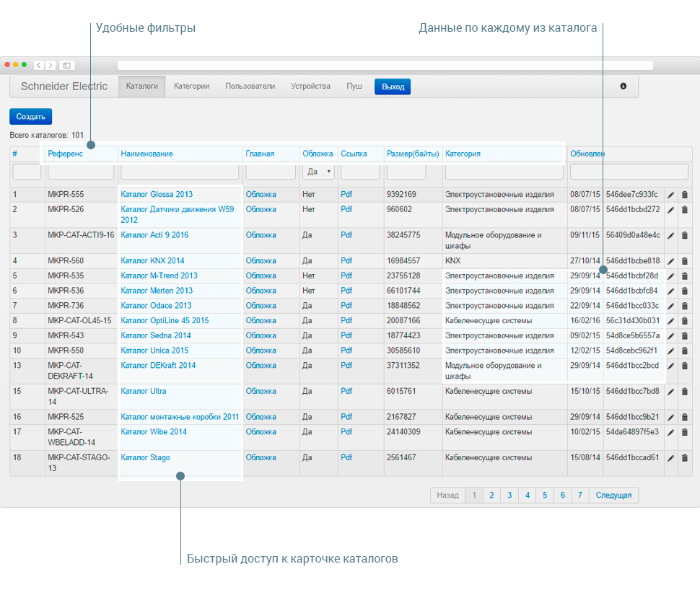Click Следущая pagination button

tap(614, 495)
